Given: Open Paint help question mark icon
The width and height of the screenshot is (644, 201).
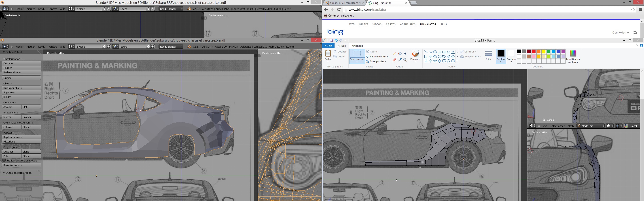Looking at the screenshot, I should coord(641,45).
